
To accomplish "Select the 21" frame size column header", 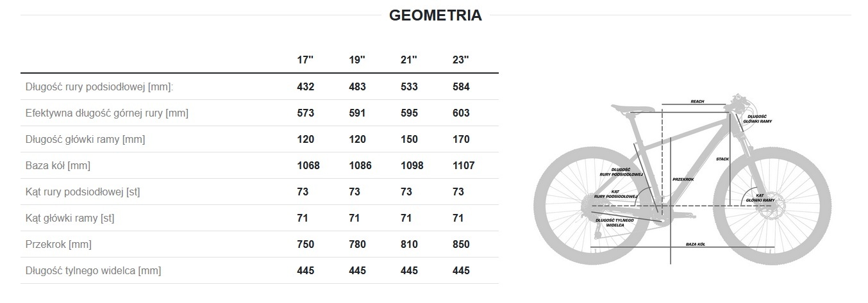I will coord(408,60).
